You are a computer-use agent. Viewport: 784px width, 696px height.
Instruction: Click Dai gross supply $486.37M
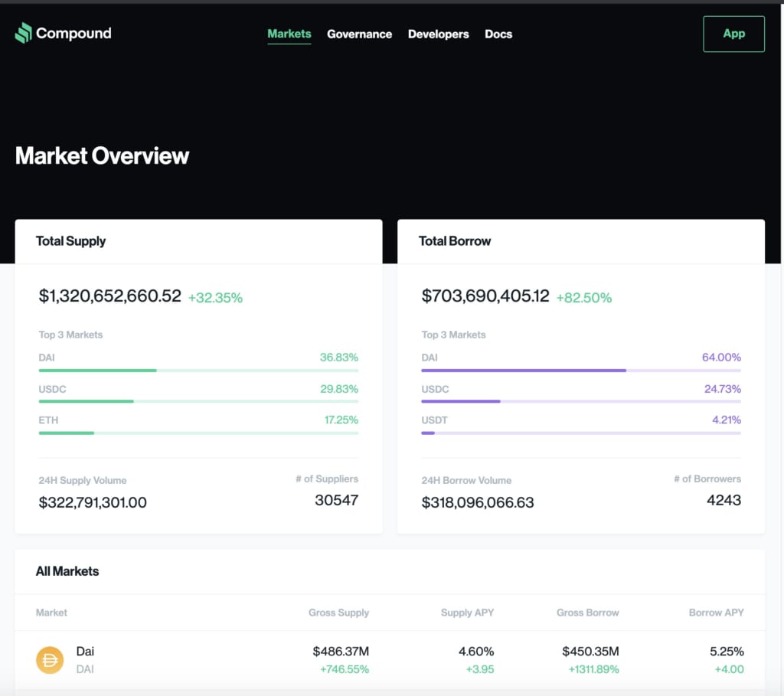[x=341, y=652]
